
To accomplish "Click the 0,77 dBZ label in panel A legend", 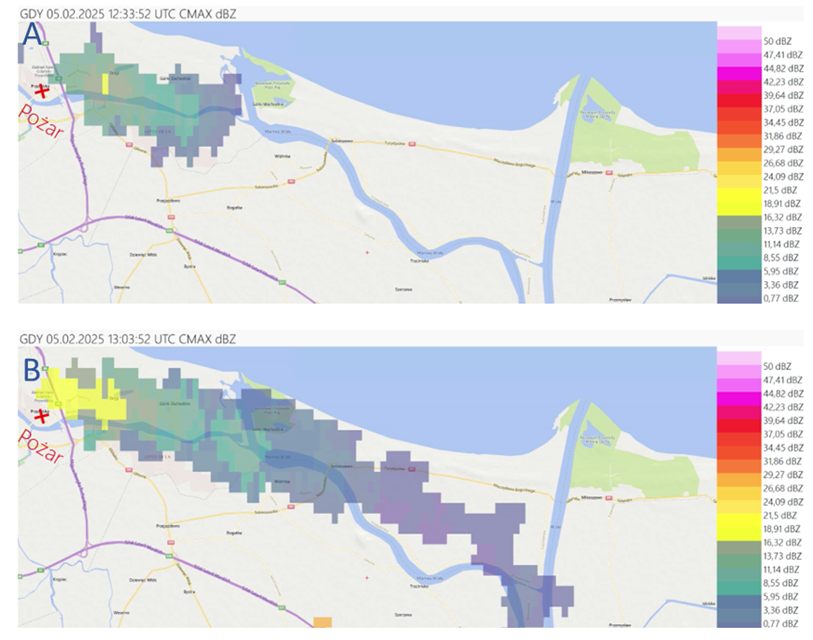I will tap(781, 298).
